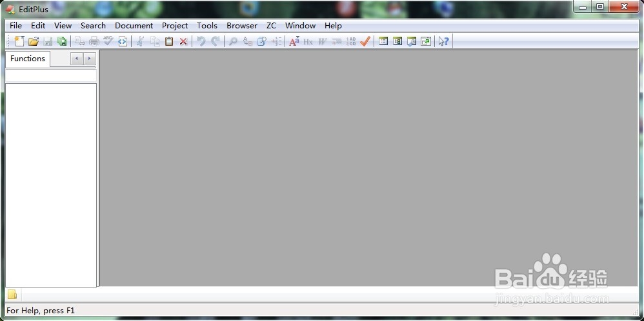The height and width of the screenshot is (321, 644).
Task: Click the Full Screen icon
Action: [426, 41]
